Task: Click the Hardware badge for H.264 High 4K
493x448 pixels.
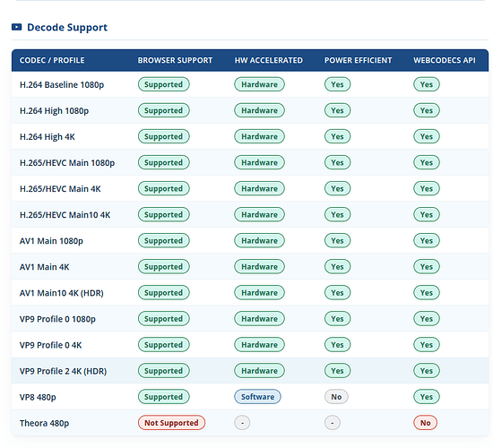Action: point(259,136)
